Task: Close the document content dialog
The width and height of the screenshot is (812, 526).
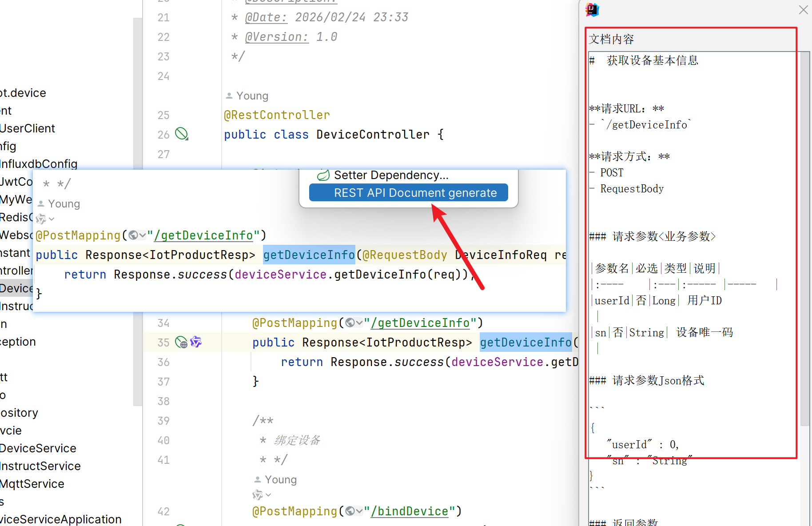Action: click(x=803, y=10)
